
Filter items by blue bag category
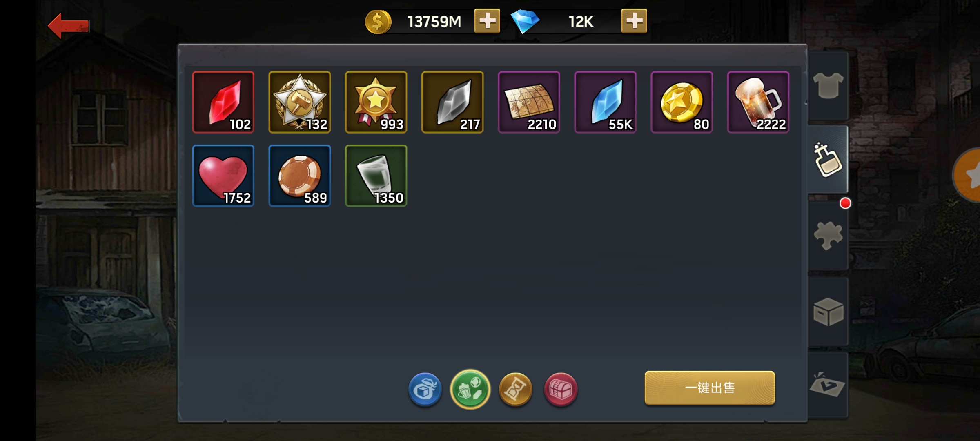425,389
